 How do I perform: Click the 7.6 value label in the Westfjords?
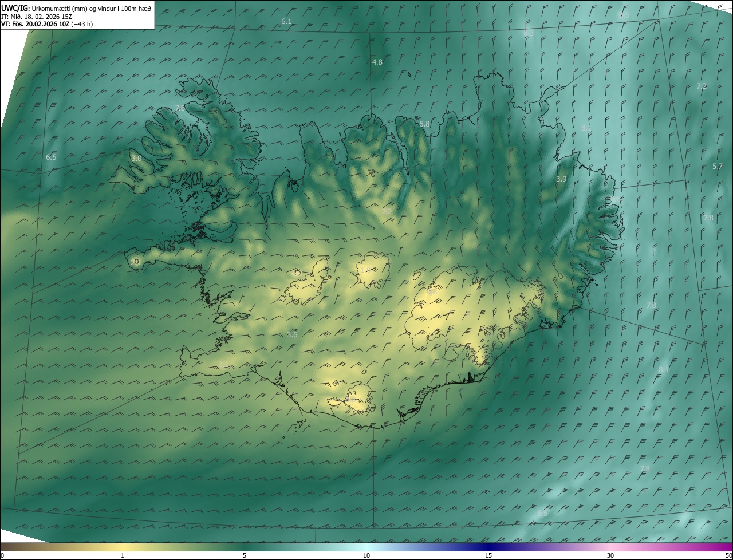[180, 108]
